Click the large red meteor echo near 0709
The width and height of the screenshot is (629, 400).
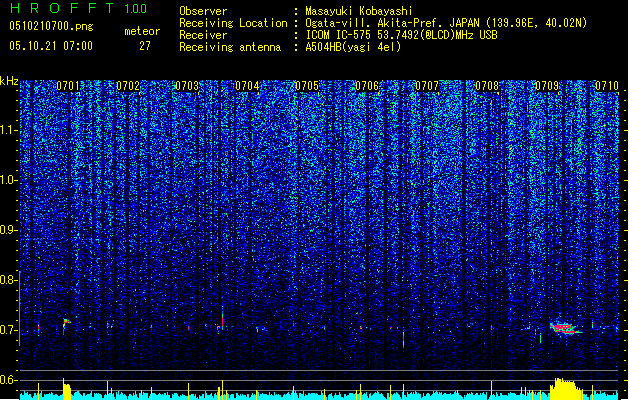pyautogui.click(x=564, y=329)
